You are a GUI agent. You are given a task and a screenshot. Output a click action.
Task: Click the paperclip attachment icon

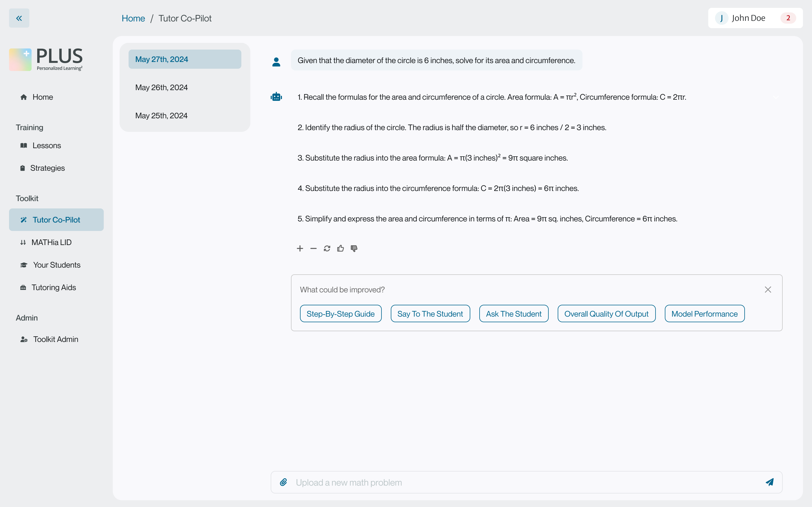[x=283, y=482]
